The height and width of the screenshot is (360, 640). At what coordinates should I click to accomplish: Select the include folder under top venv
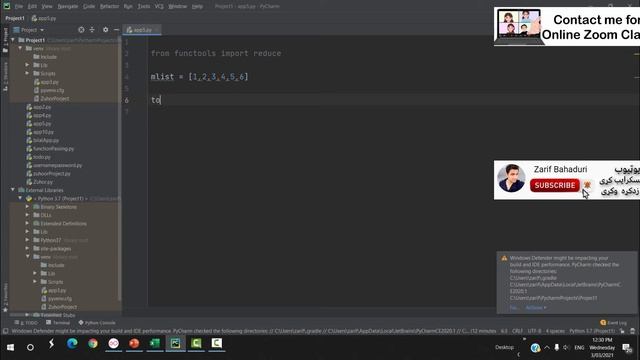(x=45, y=57)
